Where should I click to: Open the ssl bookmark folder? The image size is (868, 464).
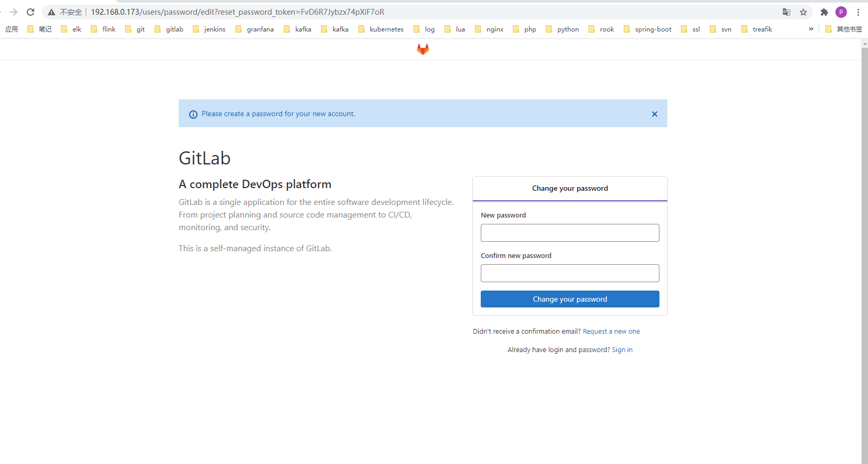[690, 29]
